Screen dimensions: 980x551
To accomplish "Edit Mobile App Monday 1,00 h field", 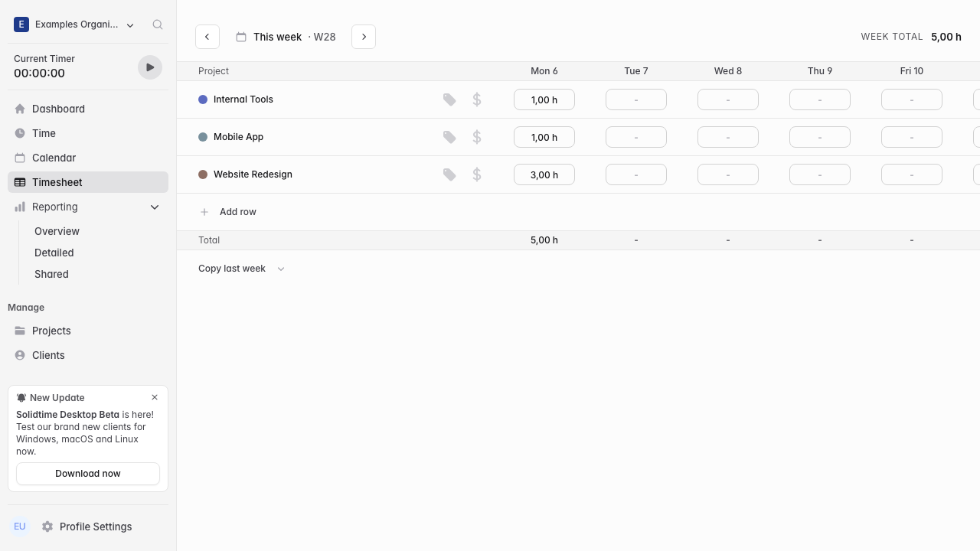I will pos(544,137).
